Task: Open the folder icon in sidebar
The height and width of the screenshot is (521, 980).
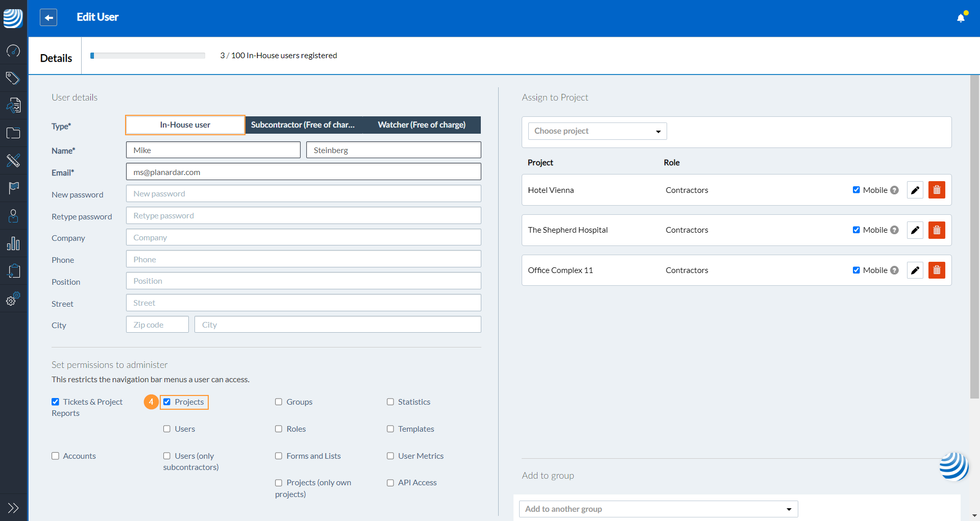Action: click(13, 133)
